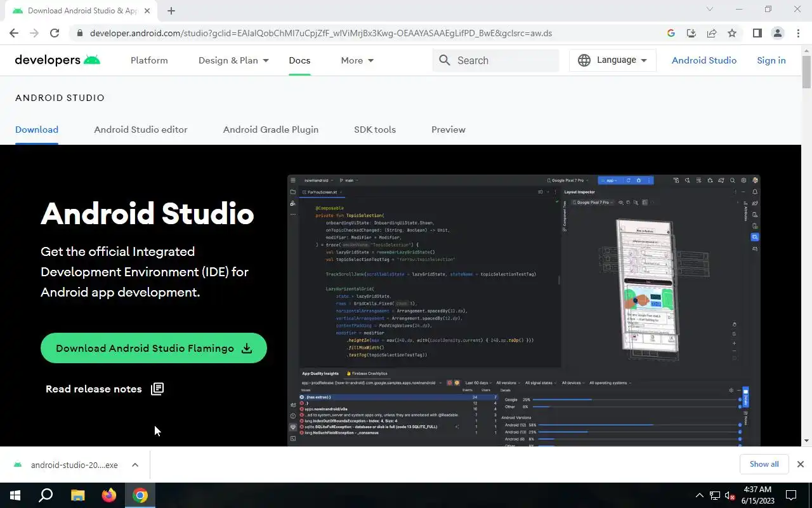
Task: Bookmark this page with the star
Action: pos(732,33)
